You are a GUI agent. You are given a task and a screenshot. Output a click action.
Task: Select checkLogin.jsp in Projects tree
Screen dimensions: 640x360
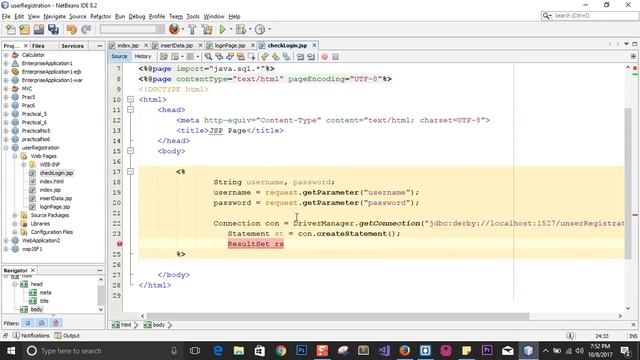tap(56, 173)
